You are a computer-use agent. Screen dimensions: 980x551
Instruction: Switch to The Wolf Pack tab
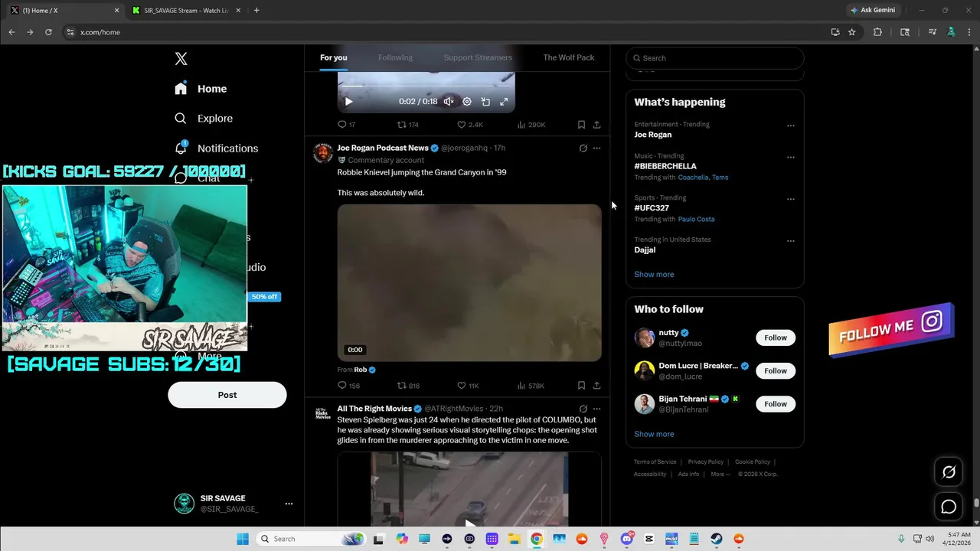569,57
